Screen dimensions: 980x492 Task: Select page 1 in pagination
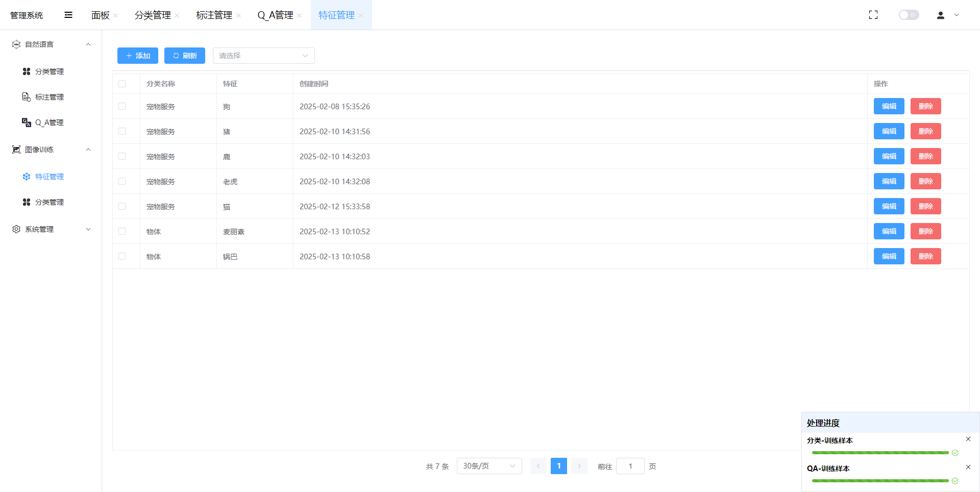click(x=559, y=466)
